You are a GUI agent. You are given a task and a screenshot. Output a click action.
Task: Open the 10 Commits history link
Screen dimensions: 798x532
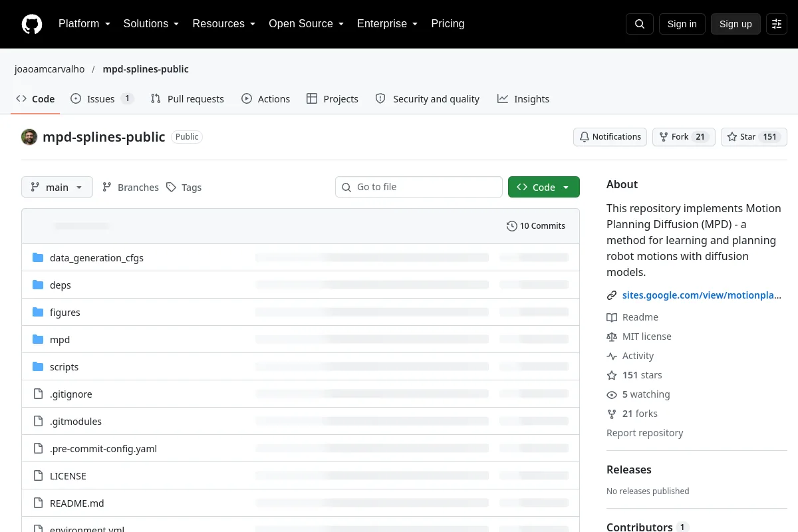[536, 226]
